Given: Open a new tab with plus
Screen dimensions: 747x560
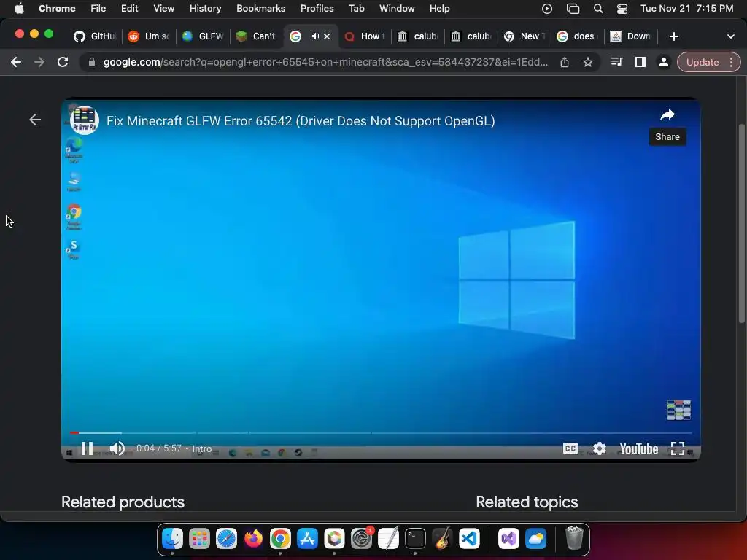Looking at the screenshot, I should pos(673,36).
